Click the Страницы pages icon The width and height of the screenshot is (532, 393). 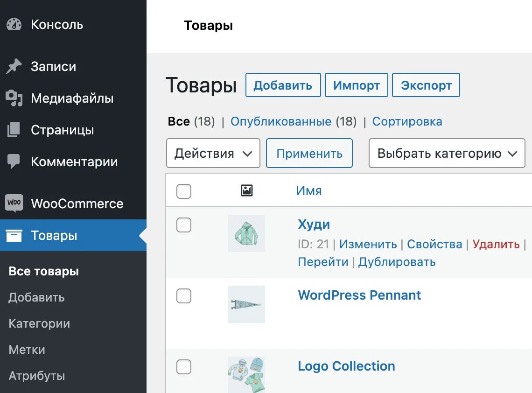click(x=14, y=130)
